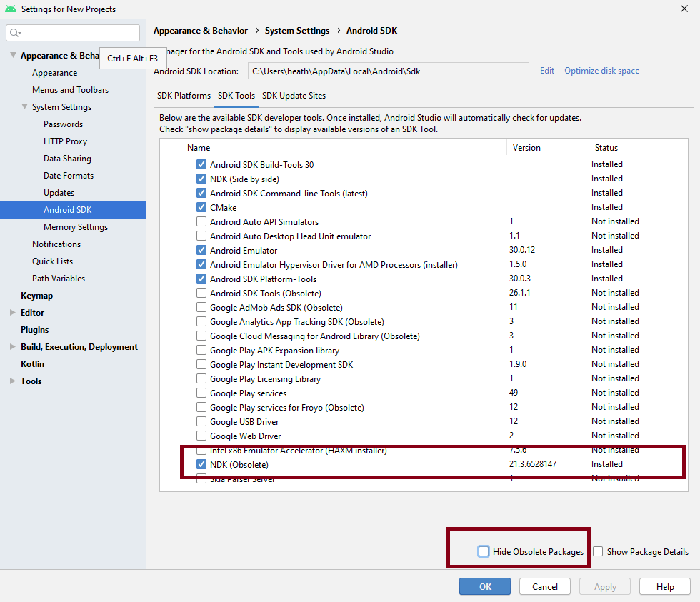The image size is (700, 602).
Task: Click Edit next to SDK Location
Action: [546, 71]
